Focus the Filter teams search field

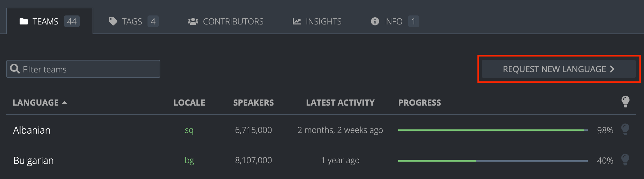click(90, 69)
